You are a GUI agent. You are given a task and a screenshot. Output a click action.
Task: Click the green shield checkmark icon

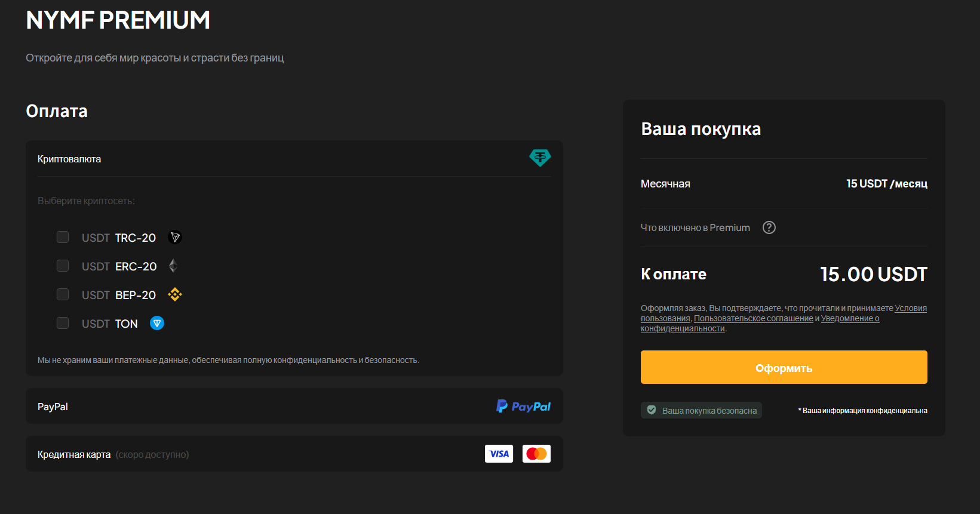pos(652,410)
